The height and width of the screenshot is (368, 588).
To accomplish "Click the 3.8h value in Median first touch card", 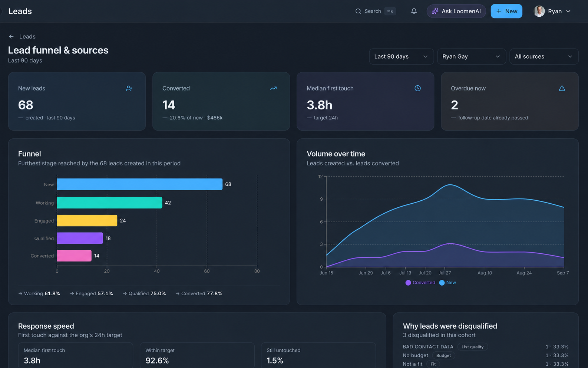I will [x=320, y=105].
